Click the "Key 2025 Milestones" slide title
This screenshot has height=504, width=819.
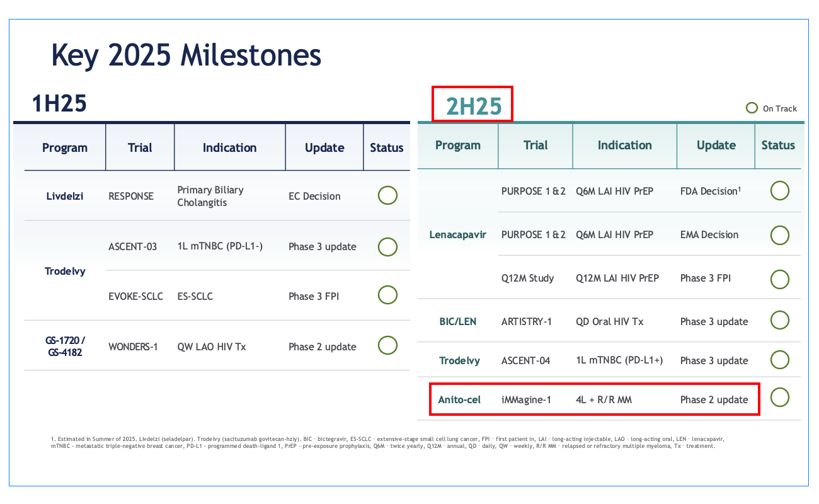(x=186, y=55)
